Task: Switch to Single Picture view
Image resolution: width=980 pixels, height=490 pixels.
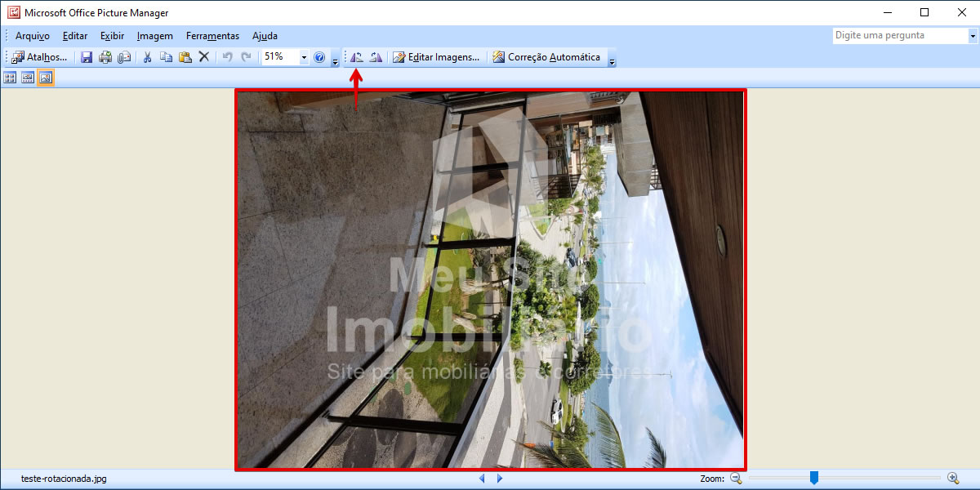Action: pyautogui.click(x=46, y=78)
